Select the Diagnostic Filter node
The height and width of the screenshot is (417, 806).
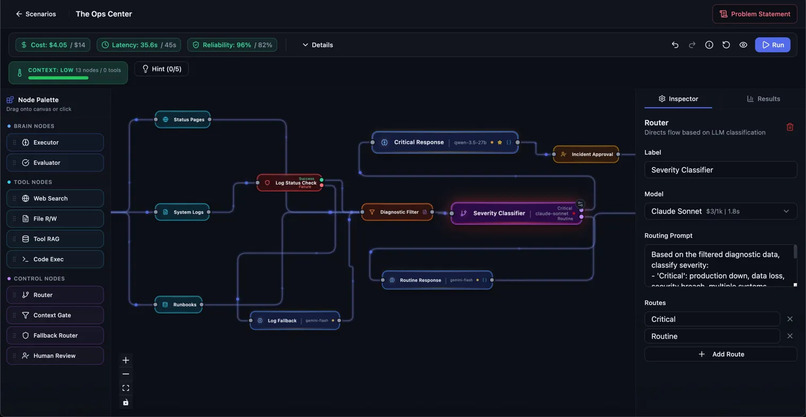pos(397,212)
